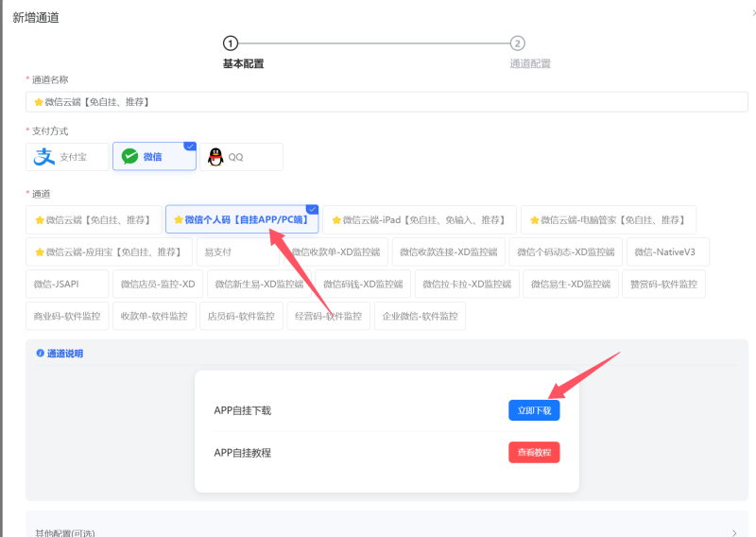Screen dimensions: 756x537
Task: Choose channel 微信云端【免自挂、推荐】
Action: [94, 219]
